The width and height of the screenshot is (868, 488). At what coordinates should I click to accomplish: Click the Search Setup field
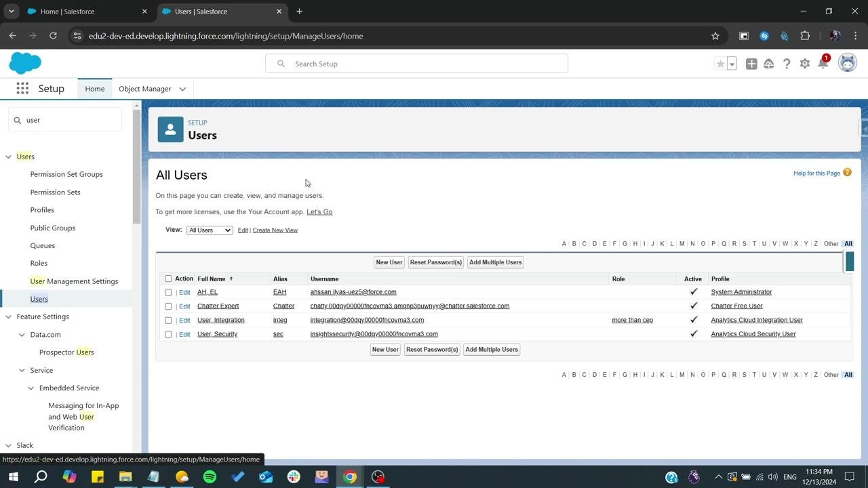pyautogui.click(x=416, y=64)
